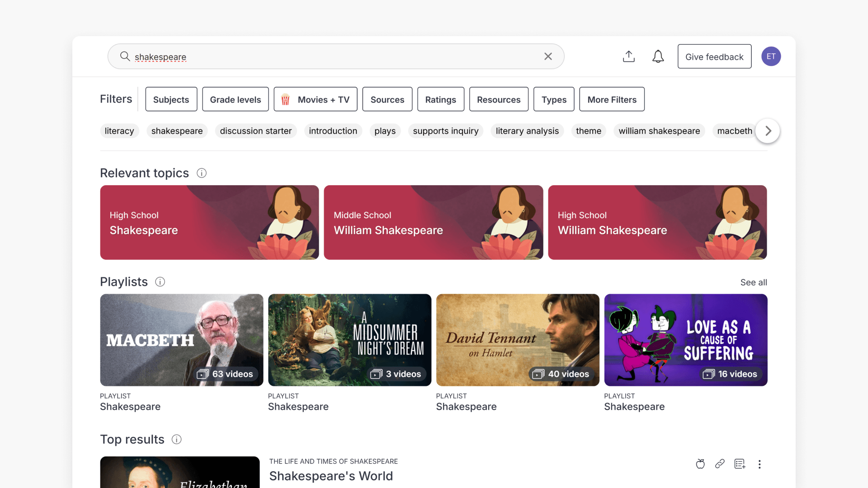Select the literary analysis tag chip
868x488 pixels.
pyautogui.click(x=527, y=131)
